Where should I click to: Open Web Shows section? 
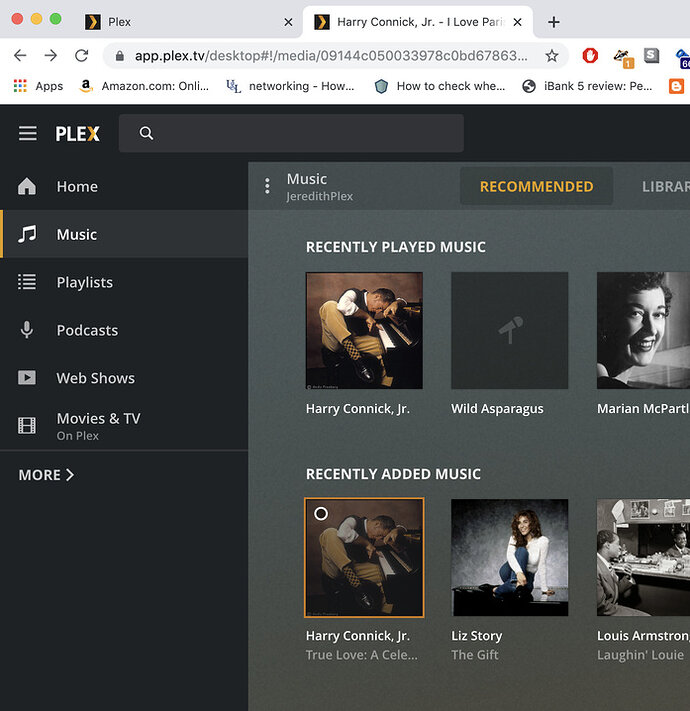coord(124,378)
